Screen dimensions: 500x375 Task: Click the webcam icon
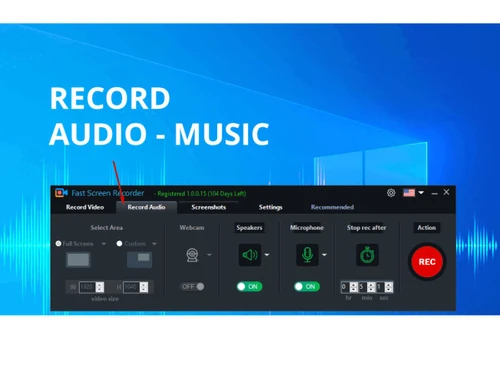click(x=192, y=255)
